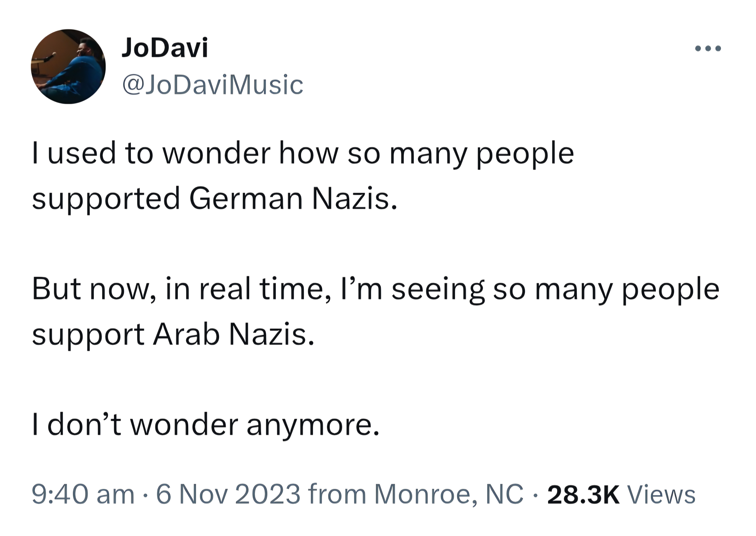
Task: Click the word "anymore" in the last sentence
Action: (x=313, y=426)
